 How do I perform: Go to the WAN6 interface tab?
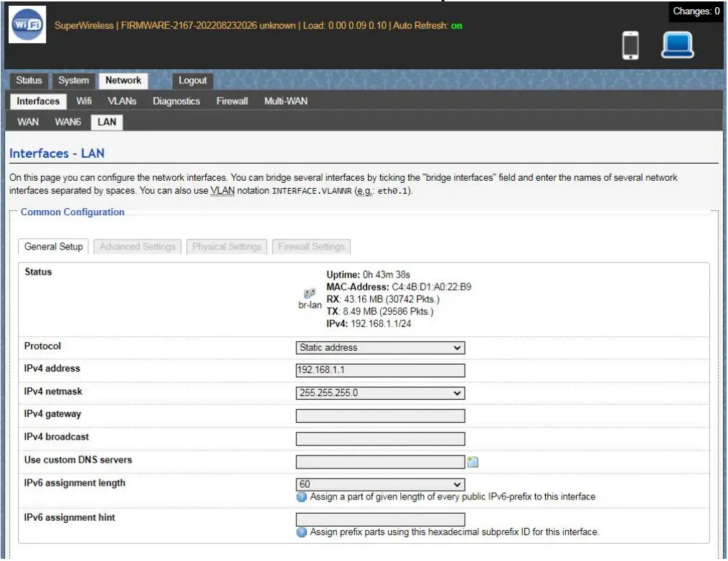(68, 122)
